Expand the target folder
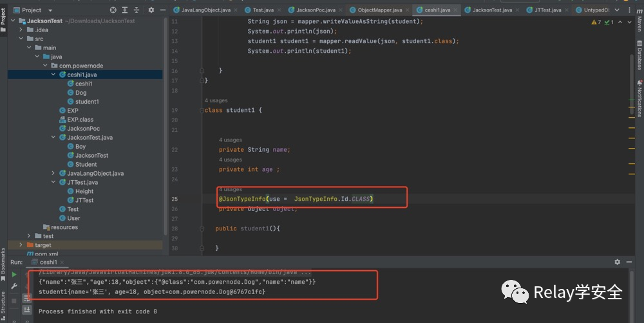Image resolution: width=644 pixels, height=323 pixels. 21,245
